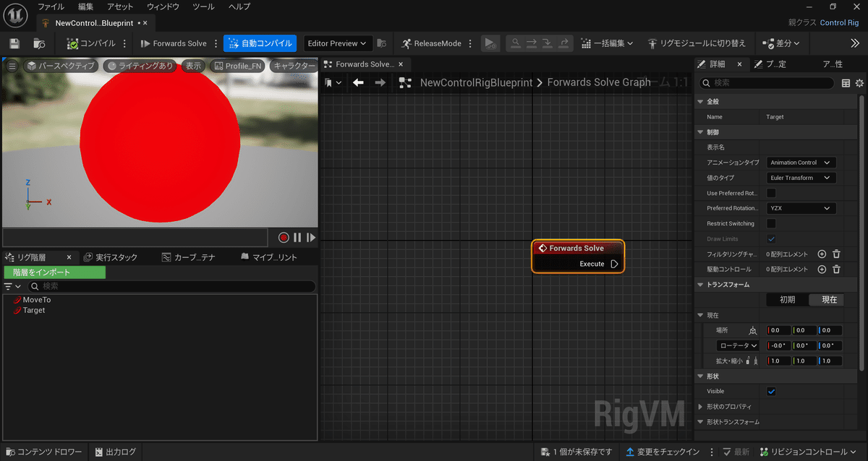The height and width of the screenshot is (461, 868).
Task: Toggle the Restrict Switching checkbox
Action: click(x=771, y=223)
